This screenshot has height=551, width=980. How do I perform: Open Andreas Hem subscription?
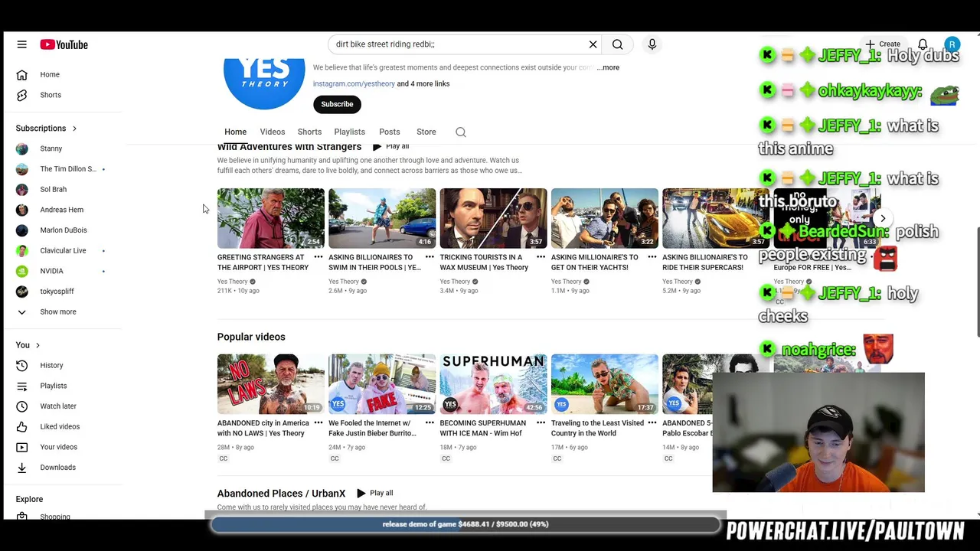(63, 210)
